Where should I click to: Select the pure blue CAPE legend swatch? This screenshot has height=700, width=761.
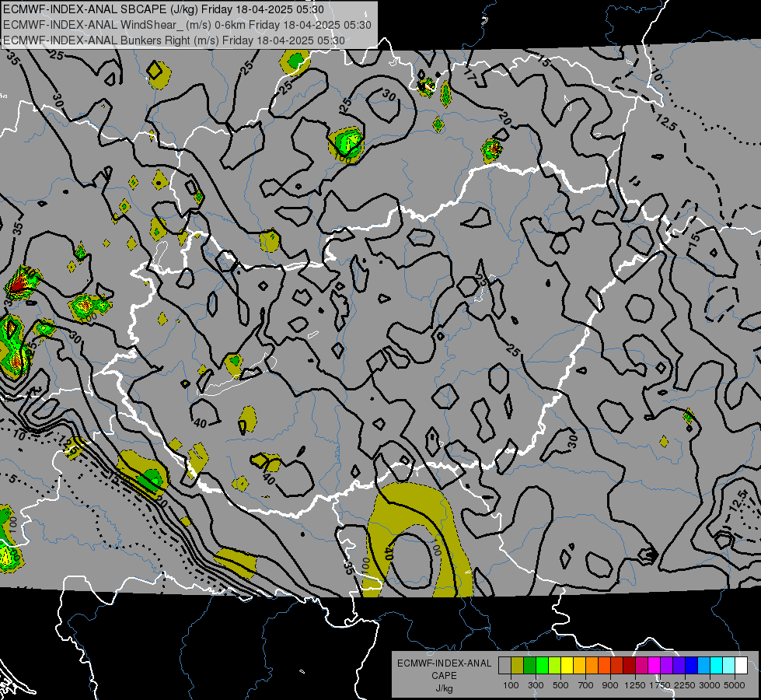click(691, 666)
